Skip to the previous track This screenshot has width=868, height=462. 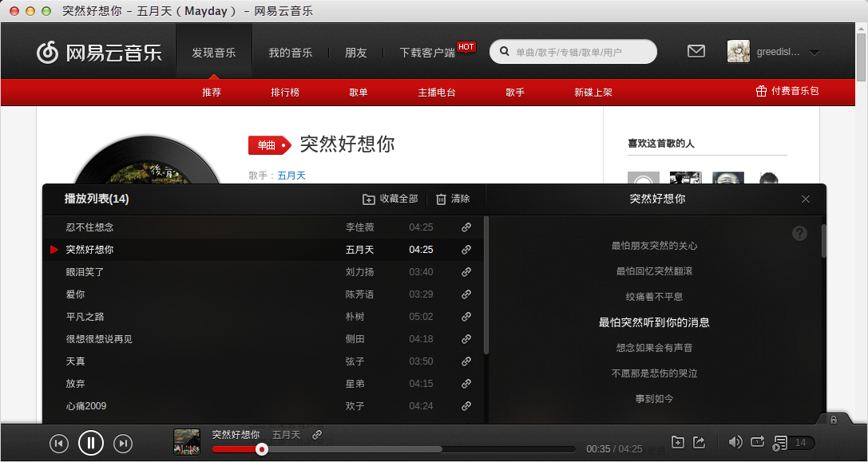(58, 443)
